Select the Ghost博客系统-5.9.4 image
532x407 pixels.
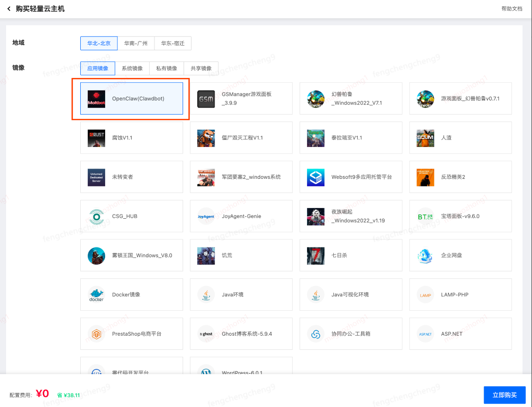pyautogui.click(x=241, y=334)
